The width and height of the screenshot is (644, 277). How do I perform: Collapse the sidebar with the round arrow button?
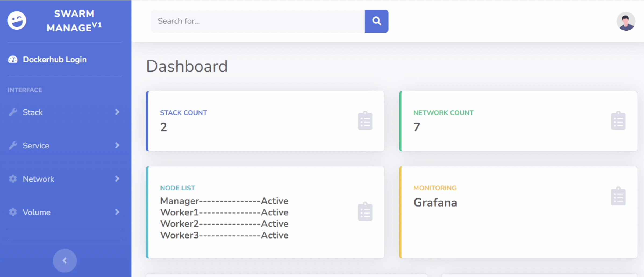pos(65,261)
